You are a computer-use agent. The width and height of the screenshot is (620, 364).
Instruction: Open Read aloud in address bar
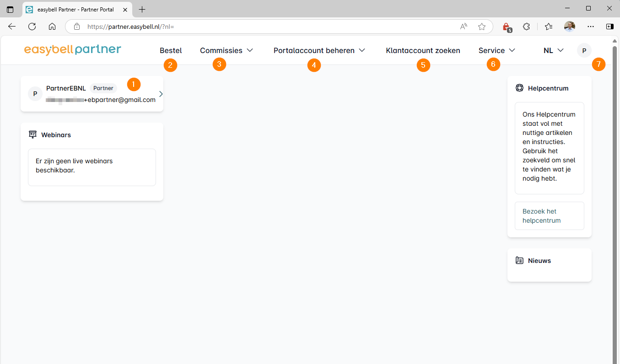coord(464,27)
